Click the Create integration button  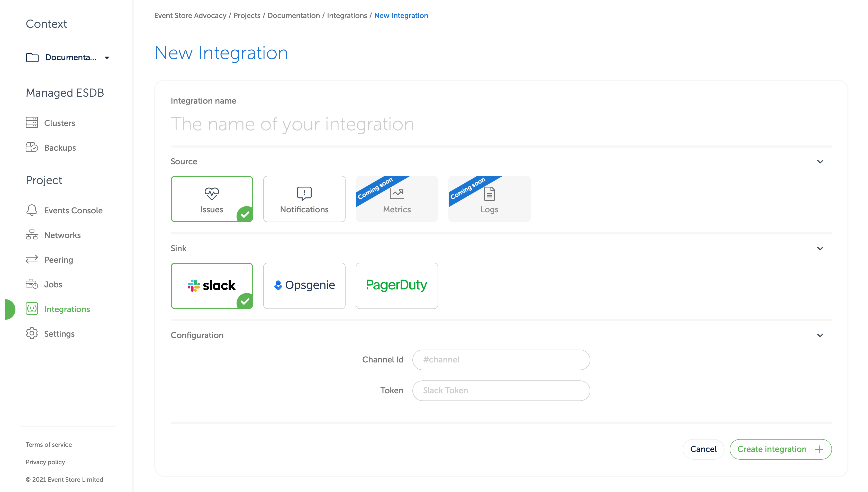780,449
